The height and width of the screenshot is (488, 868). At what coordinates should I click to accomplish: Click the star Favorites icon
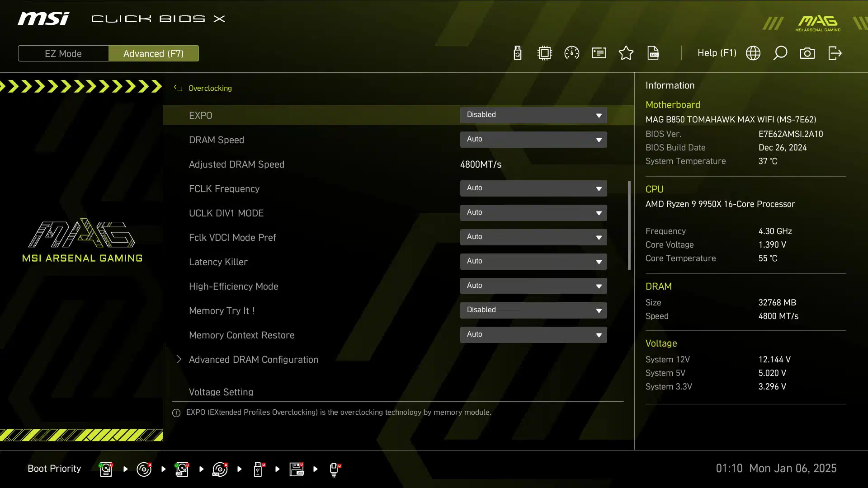[x=626, y=53]
